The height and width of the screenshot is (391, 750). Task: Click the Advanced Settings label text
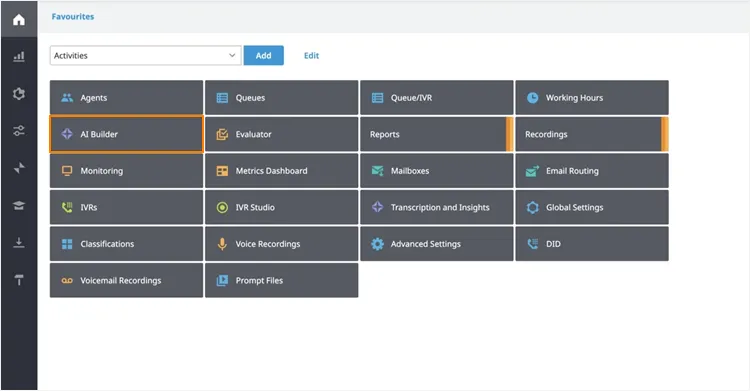click(x=426, y=244)
